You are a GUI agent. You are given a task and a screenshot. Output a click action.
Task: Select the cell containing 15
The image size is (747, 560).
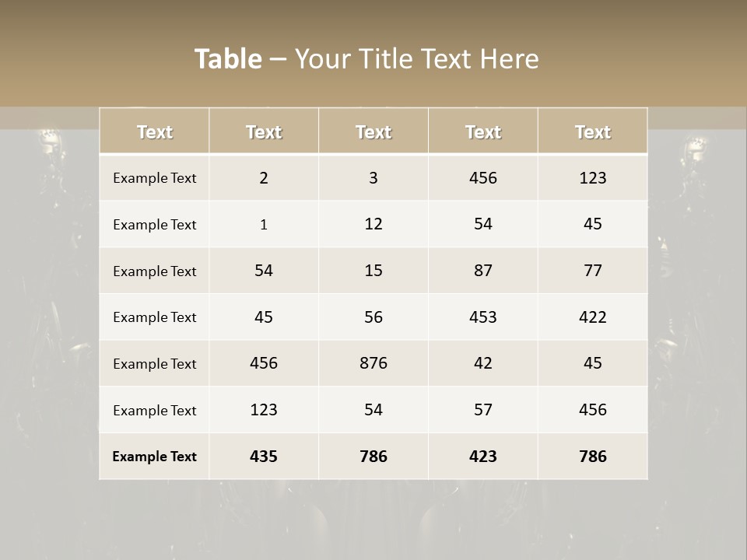pyautogui.click(x=373, y=270)
